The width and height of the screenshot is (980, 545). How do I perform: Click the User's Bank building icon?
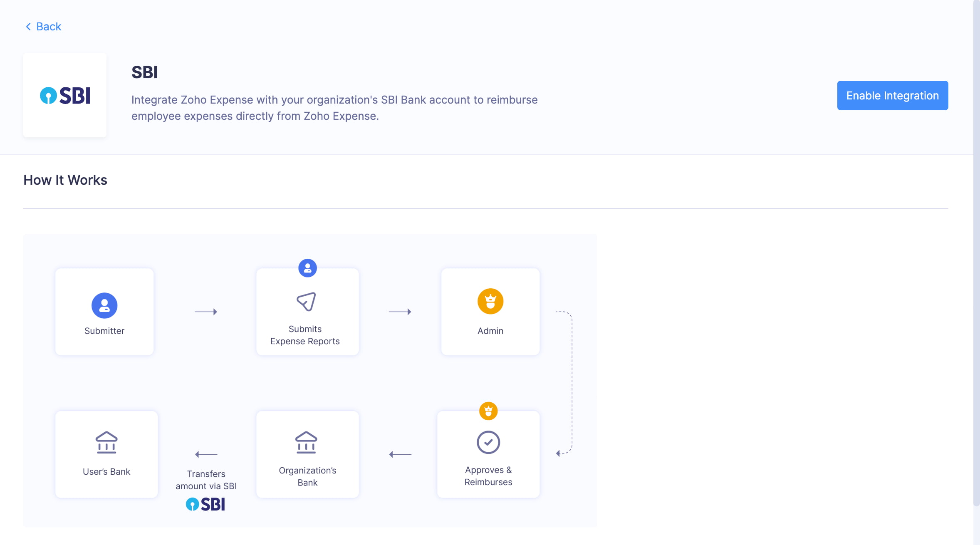[x=106, y=442]
